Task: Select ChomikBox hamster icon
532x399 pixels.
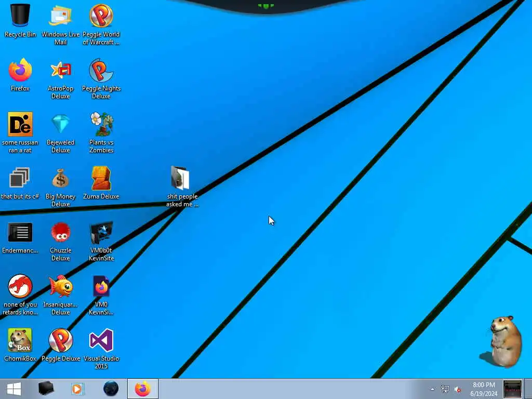Action: coord(20,345)
